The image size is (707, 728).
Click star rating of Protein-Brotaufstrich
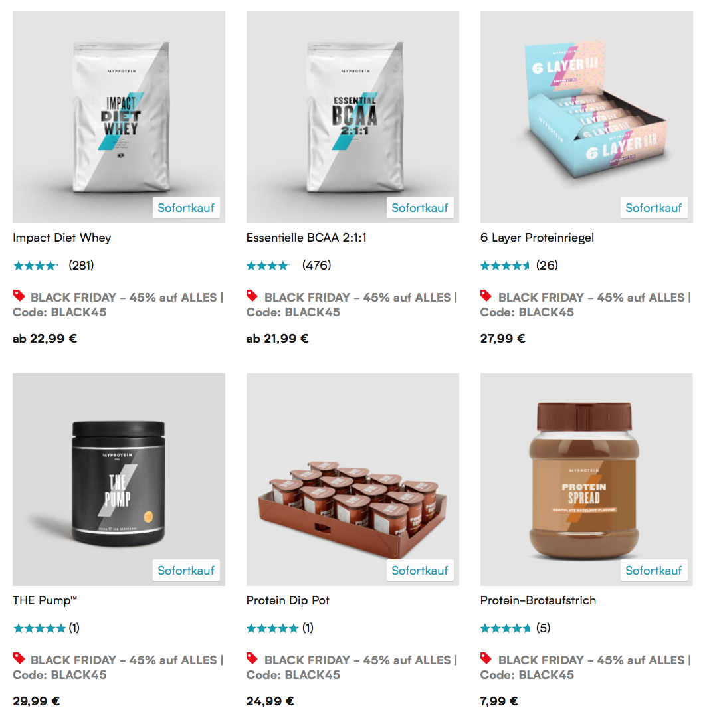pos(505,628)
